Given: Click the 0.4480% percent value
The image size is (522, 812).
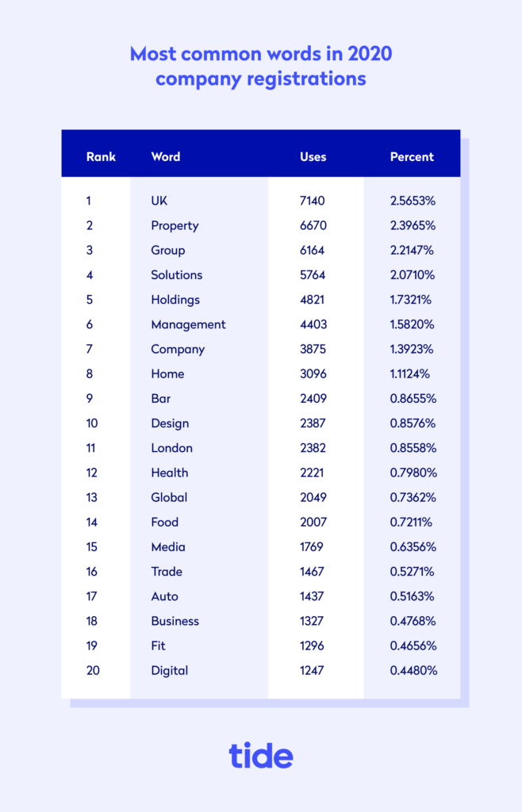Looking at the screenshot, I should coord(414,670).
